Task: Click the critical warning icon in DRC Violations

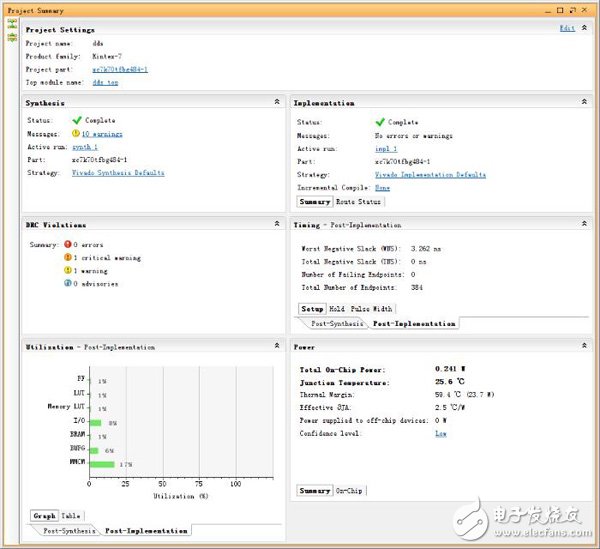Action: 67,257
